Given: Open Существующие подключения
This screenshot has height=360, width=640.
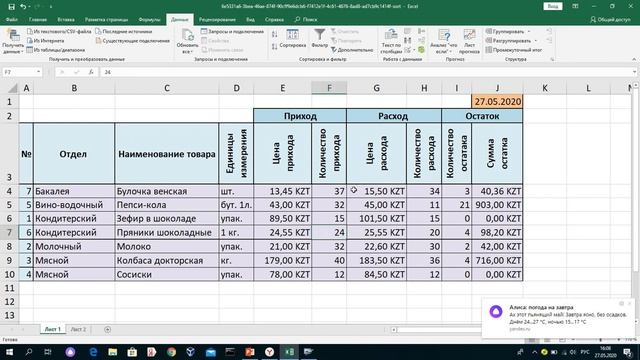Looking at the screenshot, I should pos(133,41).
